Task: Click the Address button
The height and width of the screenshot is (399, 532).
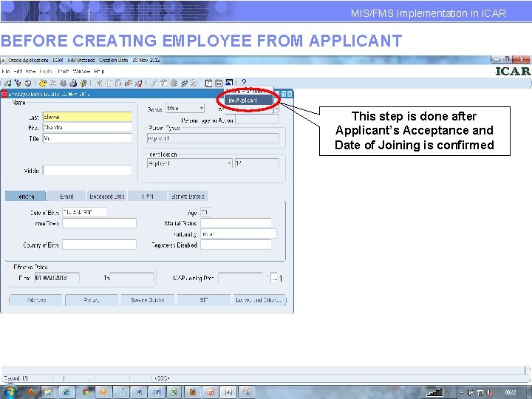Action: 35,300
